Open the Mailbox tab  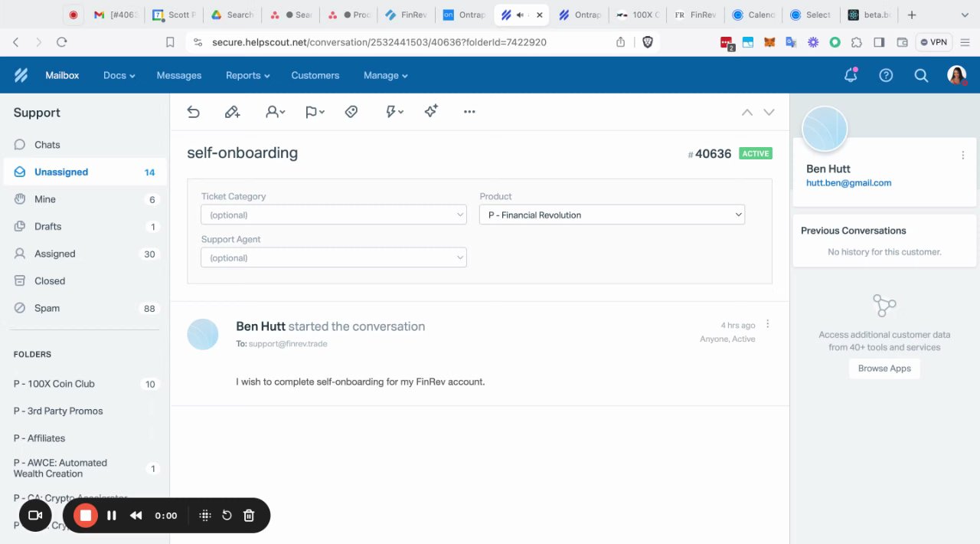(62, 75)
